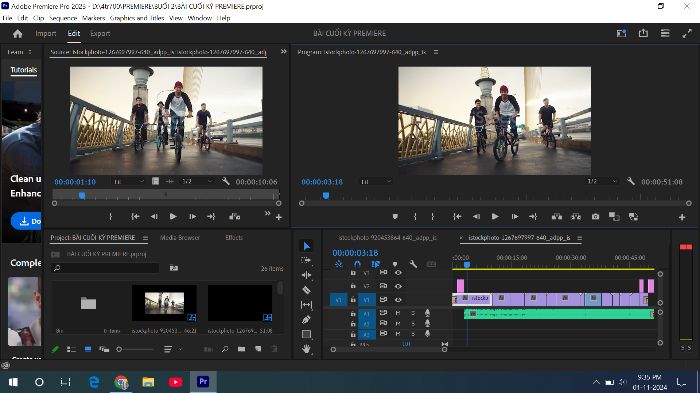Screen dimensions: 700x393
Task: Open Source monitor settings wrench
Action: 225,181
